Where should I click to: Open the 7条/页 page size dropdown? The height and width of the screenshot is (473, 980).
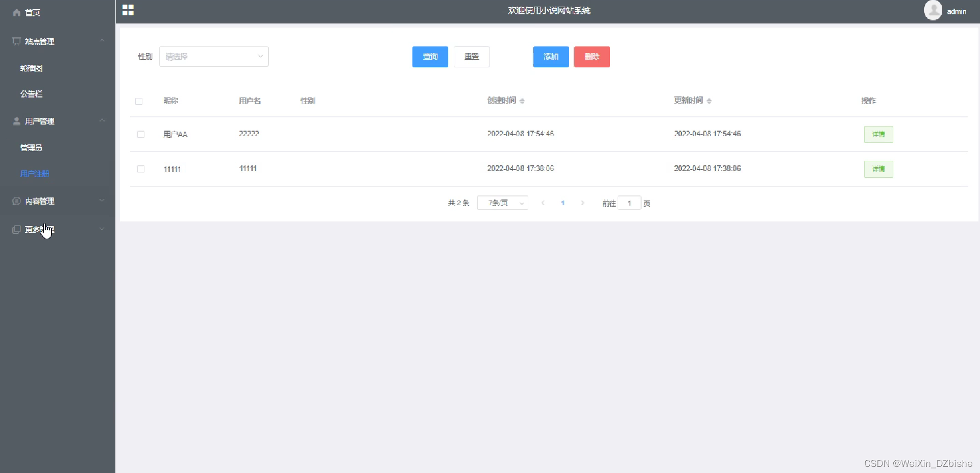[502, 203]
